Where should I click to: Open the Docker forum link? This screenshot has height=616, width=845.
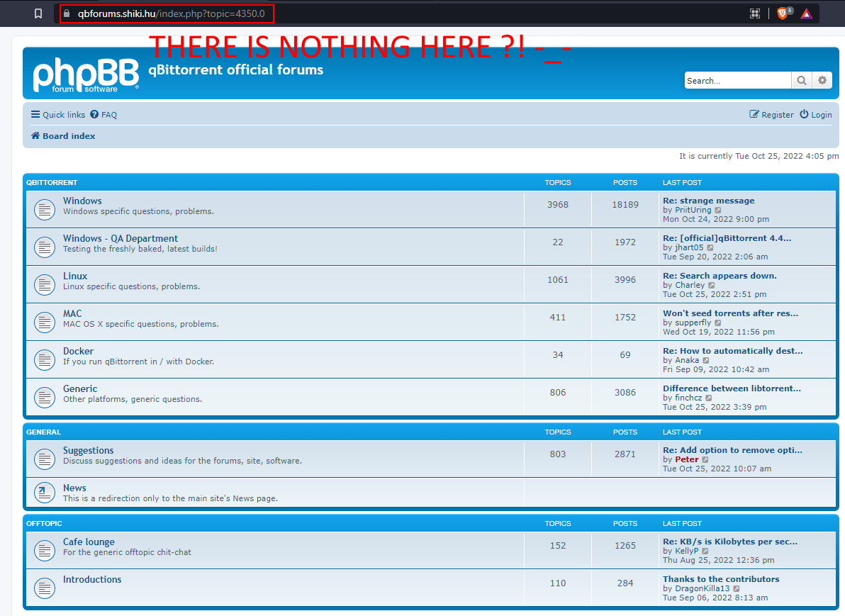[x=78, y=351]
